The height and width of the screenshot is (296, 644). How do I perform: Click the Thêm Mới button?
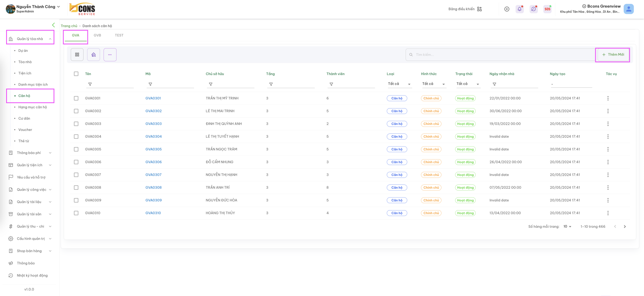[613, 54]
